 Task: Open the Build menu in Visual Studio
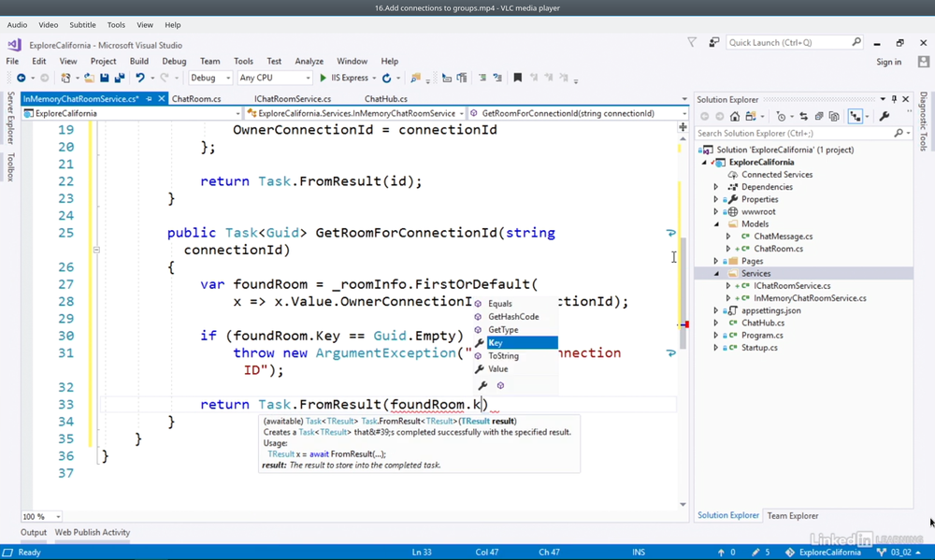[x=139, y=62]
